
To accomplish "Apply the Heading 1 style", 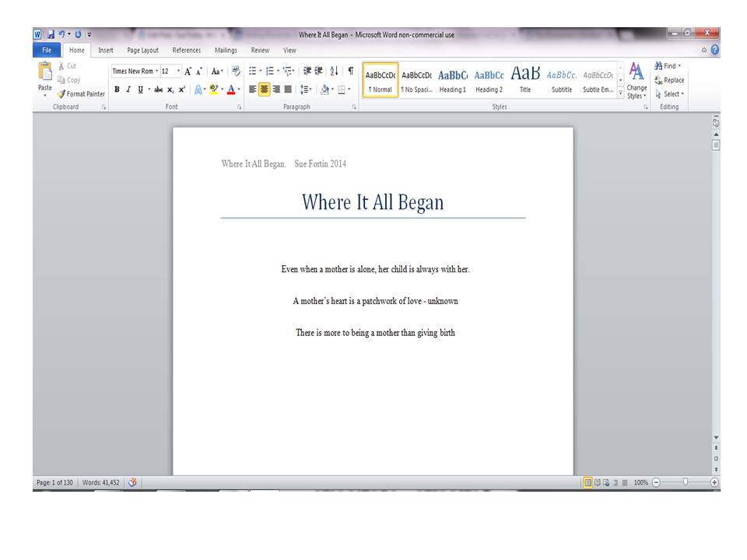I will pos(452,80).
